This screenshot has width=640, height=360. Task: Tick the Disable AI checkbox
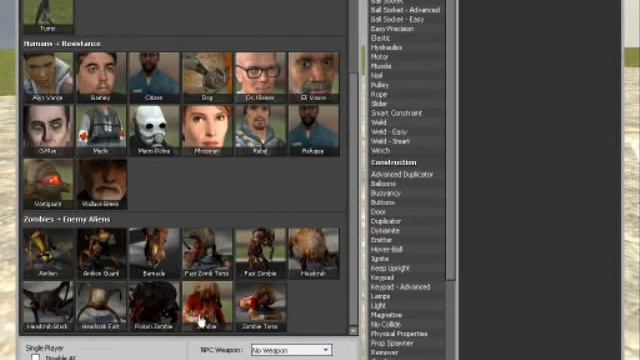36,357
